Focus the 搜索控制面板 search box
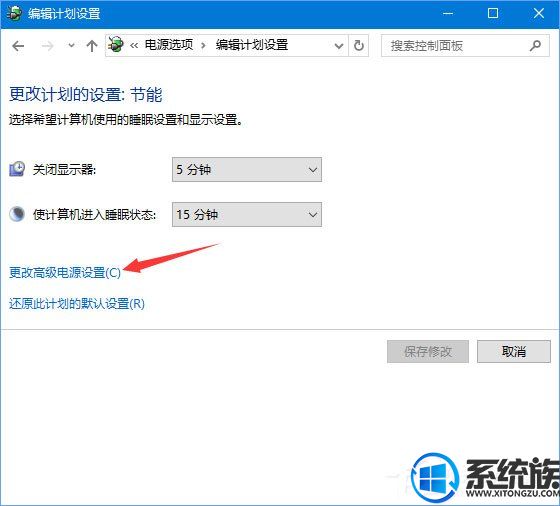560x506 pixels. point(454,46)
